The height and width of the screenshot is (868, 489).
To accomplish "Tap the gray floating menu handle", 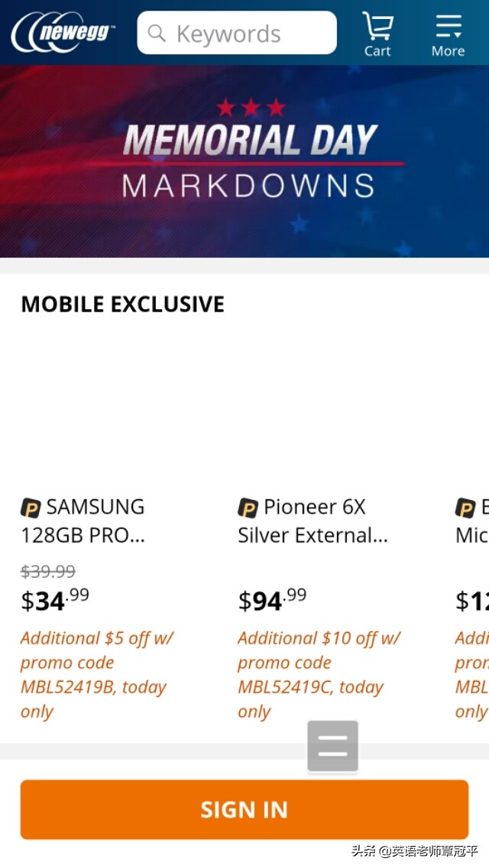I will tap(332, 746).
